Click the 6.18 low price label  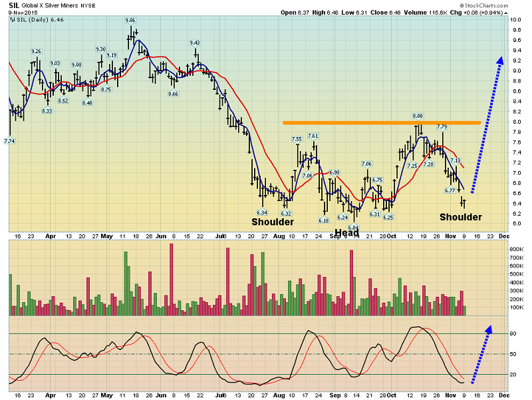pos(324,221)
